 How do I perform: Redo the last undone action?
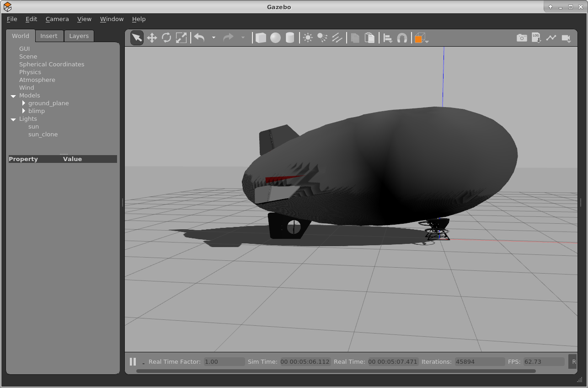click(228, 38)
